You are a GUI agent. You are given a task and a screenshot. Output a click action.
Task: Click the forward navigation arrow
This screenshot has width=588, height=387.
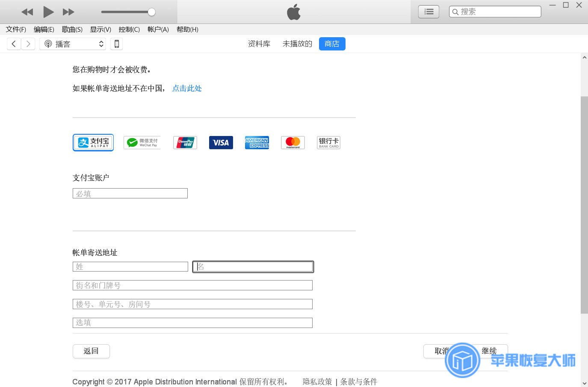(x=28, y=44)
